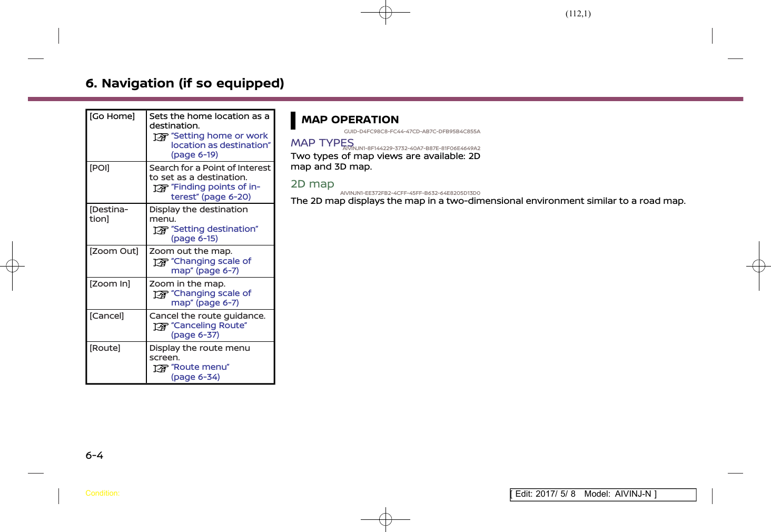This screenshot has height=532, width=771.
Task: Click the reference hand icon in the Destination row
Action: tap(161, 230)
